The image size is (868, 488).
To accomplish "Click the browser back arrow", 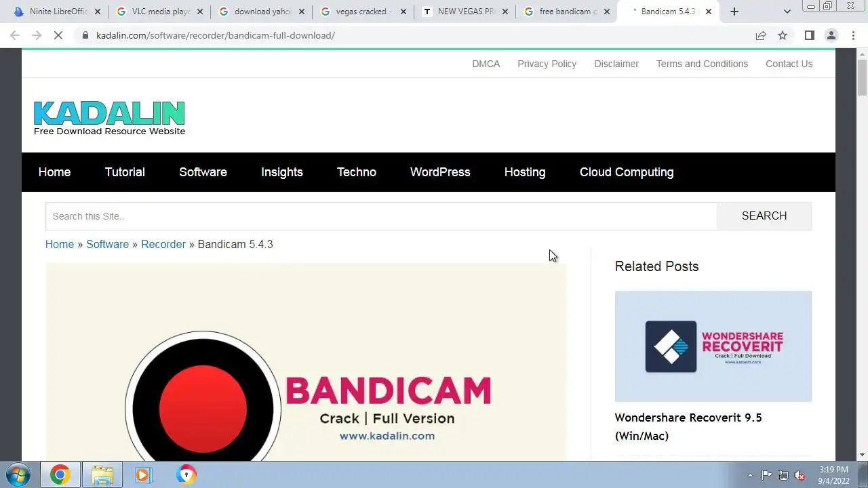I will pos(15,35).
